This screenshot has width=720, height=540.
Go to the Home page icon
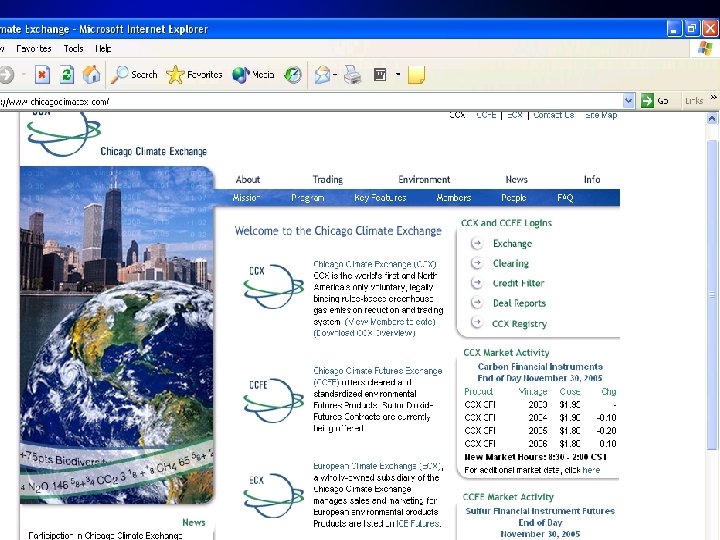[x=91, y=74]
